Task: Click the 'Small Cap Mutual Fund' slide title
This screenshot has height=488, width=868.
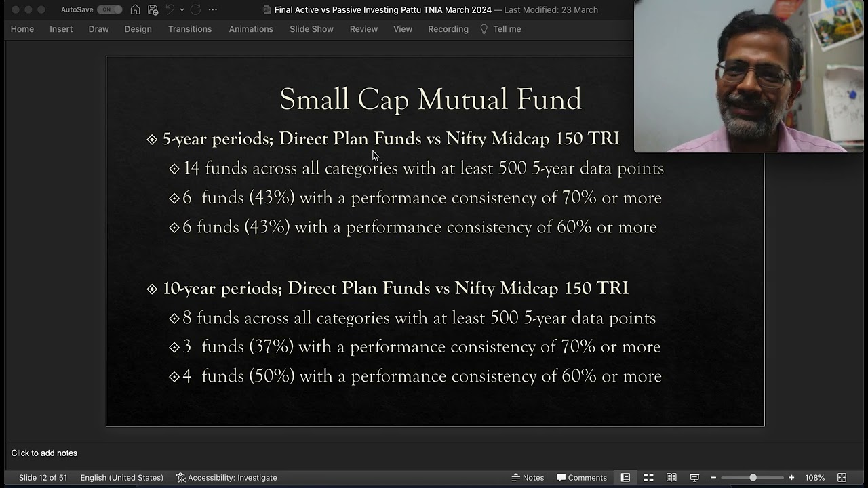Action: point(431,100)
